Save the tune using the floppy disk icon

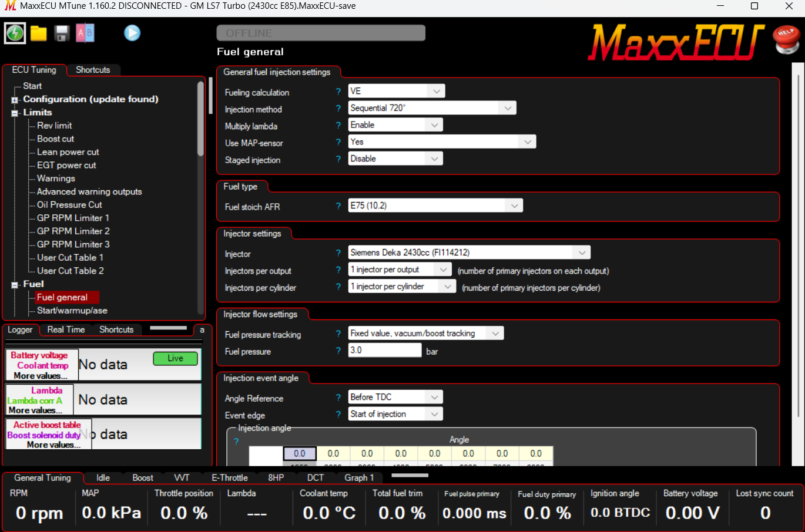[62, 33]
